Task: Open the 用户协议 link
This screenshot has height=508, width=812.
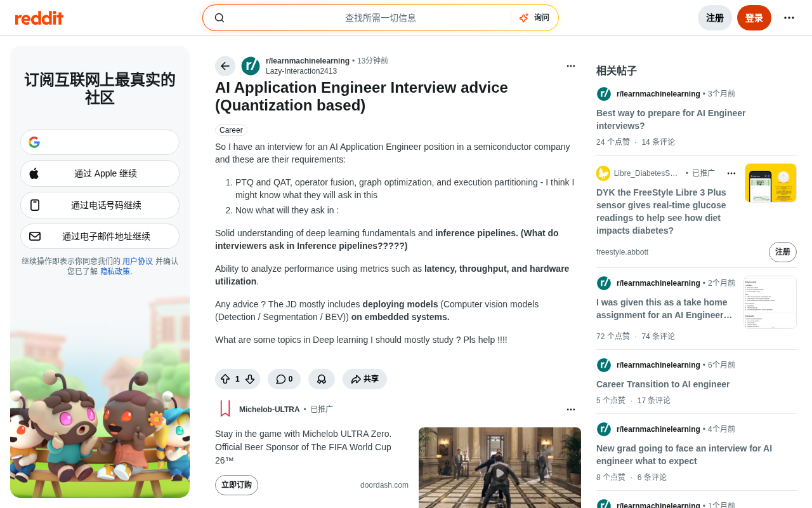Action: click(138, 261)
